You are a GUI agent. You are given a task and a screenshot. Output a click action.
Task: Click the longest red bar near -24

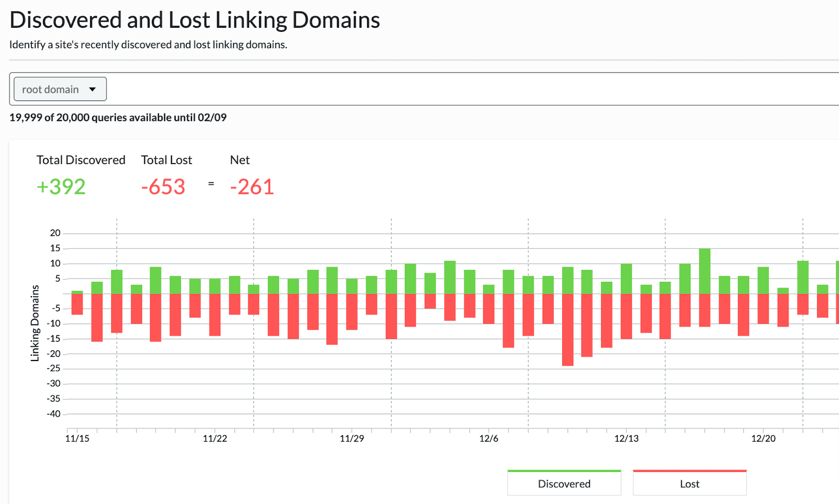(x=567, y=330)
